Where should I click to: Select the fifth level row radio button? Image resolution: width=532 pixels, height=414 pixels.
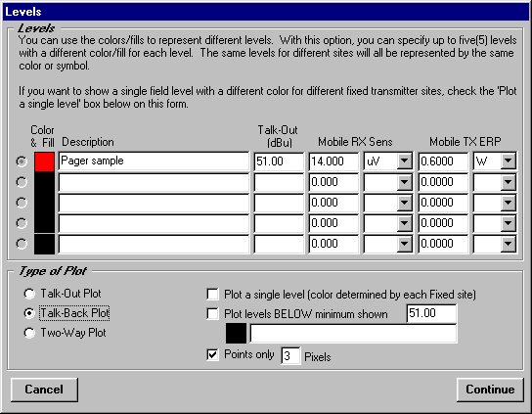tap(22, 244)
